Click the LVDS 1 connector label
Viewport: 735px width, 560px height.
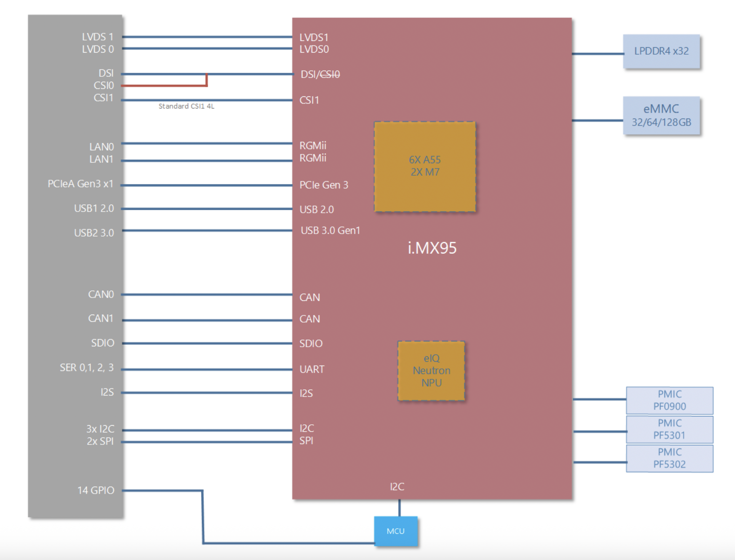98,37
